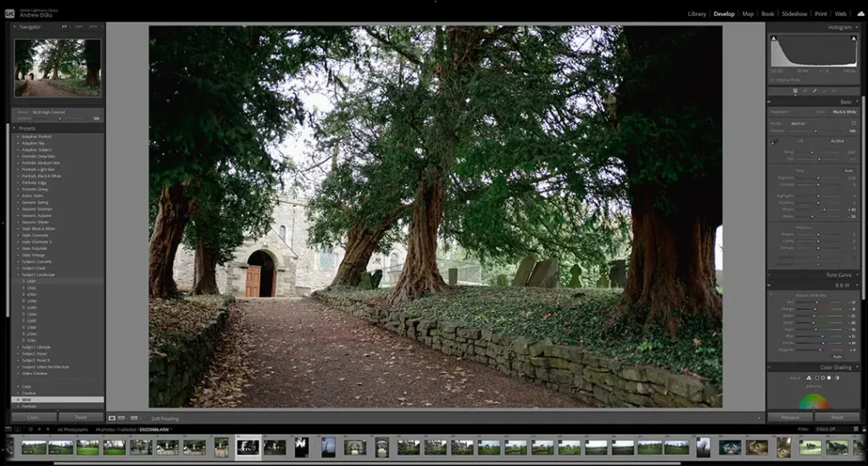Click the preset Amount slider in left panel

coord(60,119)
